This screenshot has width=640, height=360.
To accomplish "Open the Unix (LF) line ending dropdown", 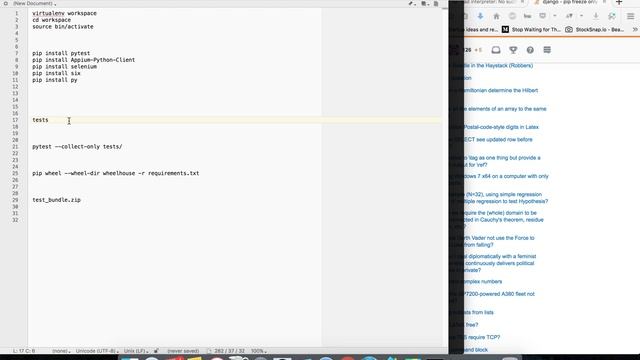I will point(136,351).
